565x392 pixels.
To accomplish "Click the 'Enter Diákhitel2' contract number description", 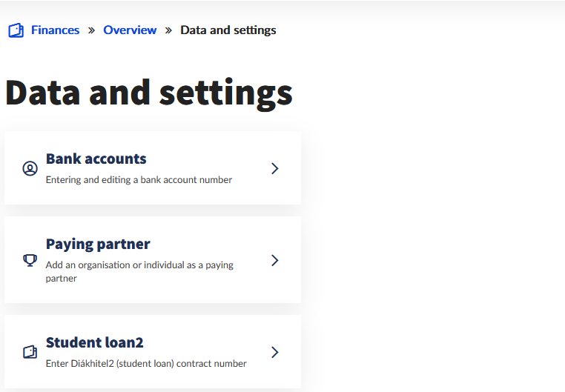I will click(x=146, y=363).
